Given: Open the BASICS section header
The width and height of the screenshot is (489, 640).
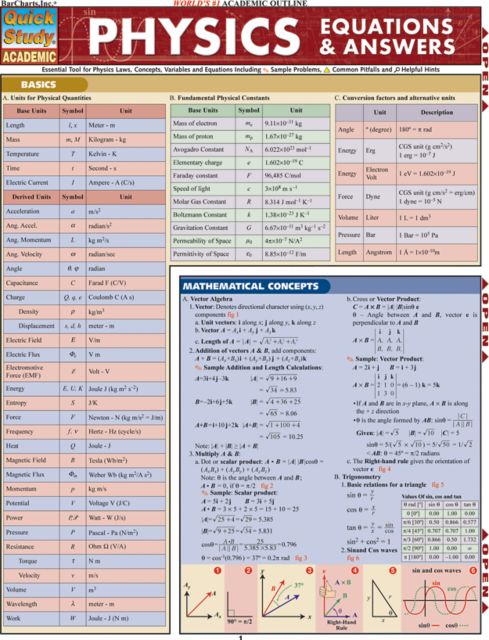Looking at the screenshot, I should point(44,84).
